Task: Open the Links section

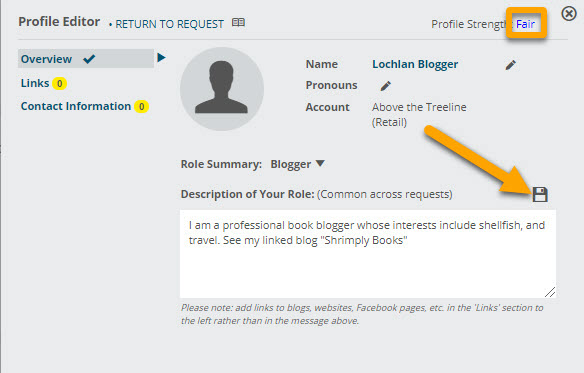Action: [x=35, y=83]
